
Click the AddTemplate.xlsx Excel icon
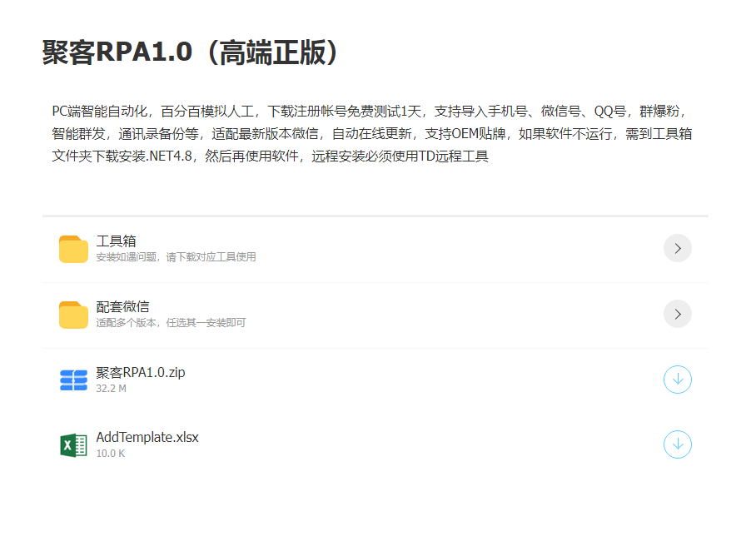click(73, 444)
